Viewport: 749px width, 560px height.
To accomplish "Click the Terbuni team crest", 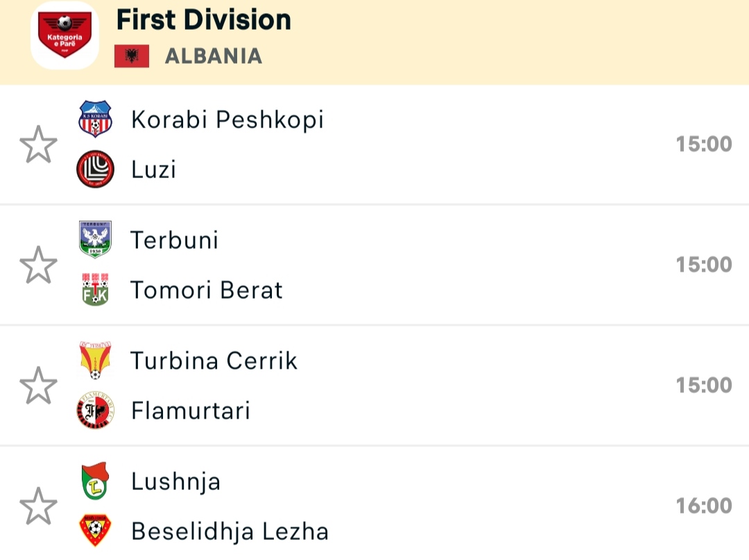I will click(x=95, y=240).
